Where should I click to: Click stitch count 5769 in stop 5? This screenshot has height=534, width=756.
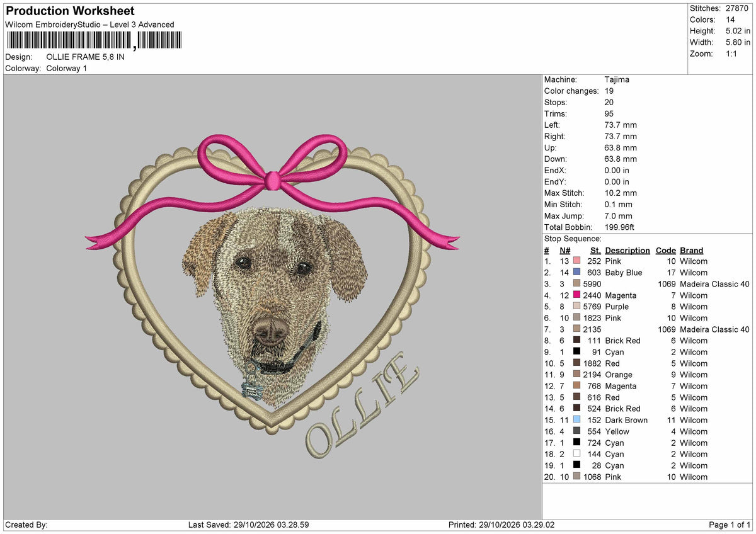click(x=592, y=307)
